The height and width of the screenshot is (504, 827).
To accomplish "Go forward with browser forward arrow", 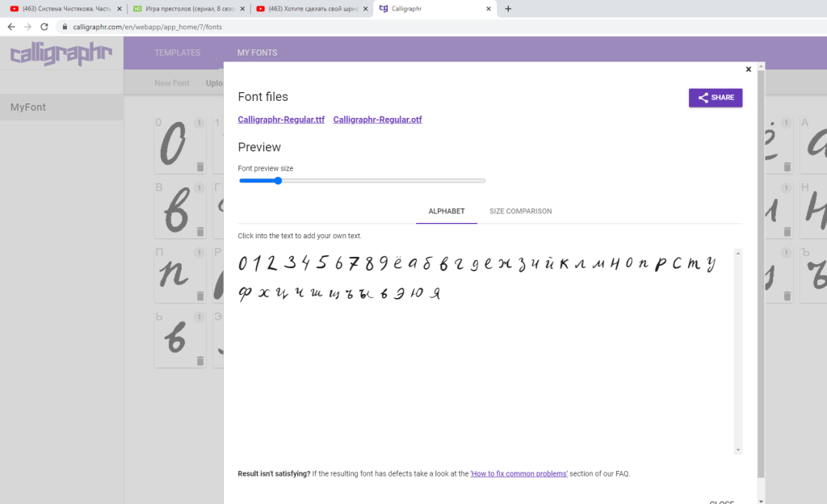I will pos(28,27).
